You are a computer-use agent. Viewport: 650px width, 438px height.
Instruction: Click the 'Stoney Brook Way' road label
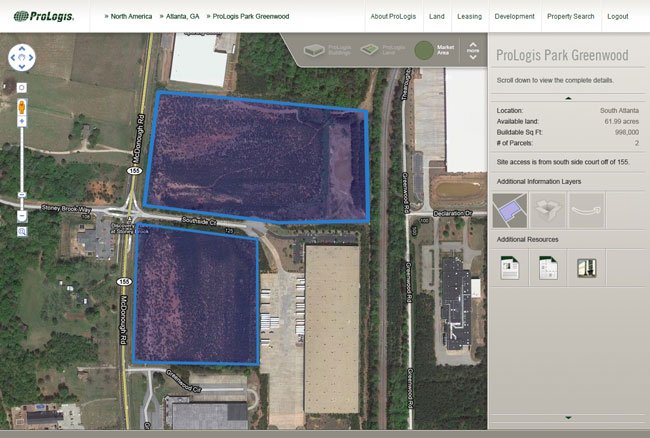click(66, 208)
